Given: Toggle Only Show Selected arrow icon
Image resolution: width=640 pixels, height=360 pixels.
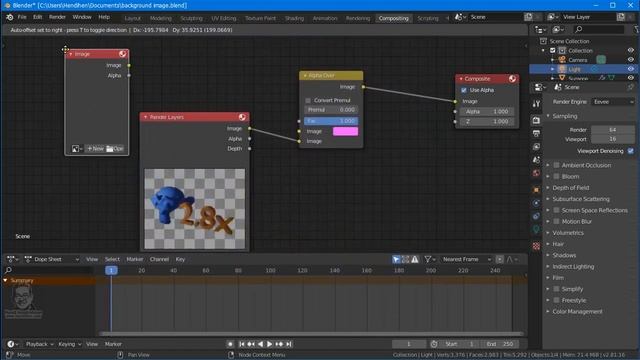Looking at the screenshot, I should click(396, 259).
